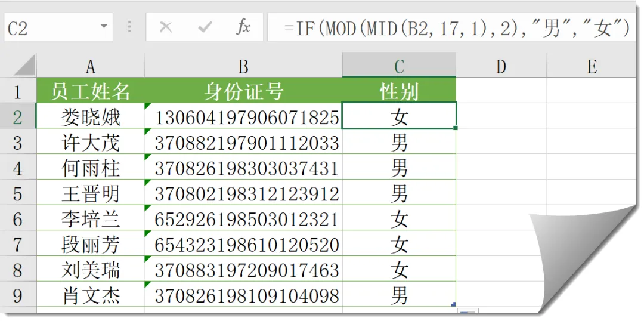Viewport: 644px width, 321px height.
Task: Select gender cell in 段丽芳 row
Action: pos(399,243)
